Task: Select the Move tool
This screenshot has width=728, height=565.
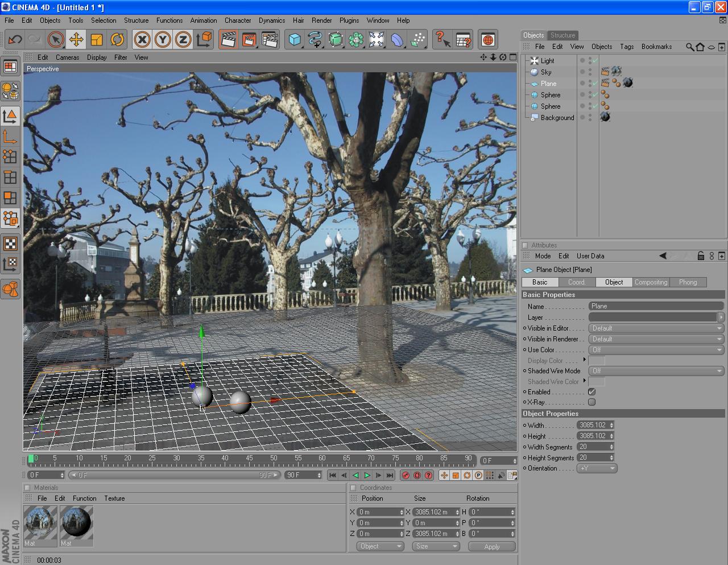Action: [76, 40]
